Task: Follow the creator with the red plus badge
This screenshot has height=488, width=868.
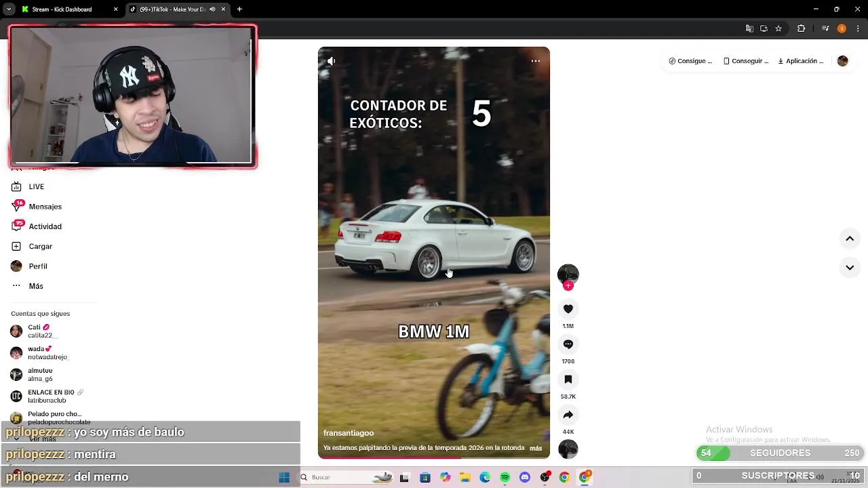Action: tap(568, 286)
